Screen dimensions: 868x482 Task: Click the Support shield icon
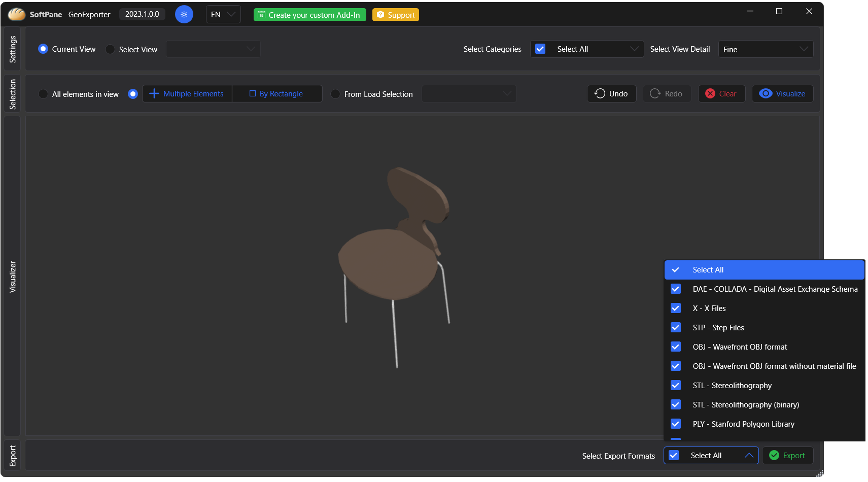click(380, 15)
